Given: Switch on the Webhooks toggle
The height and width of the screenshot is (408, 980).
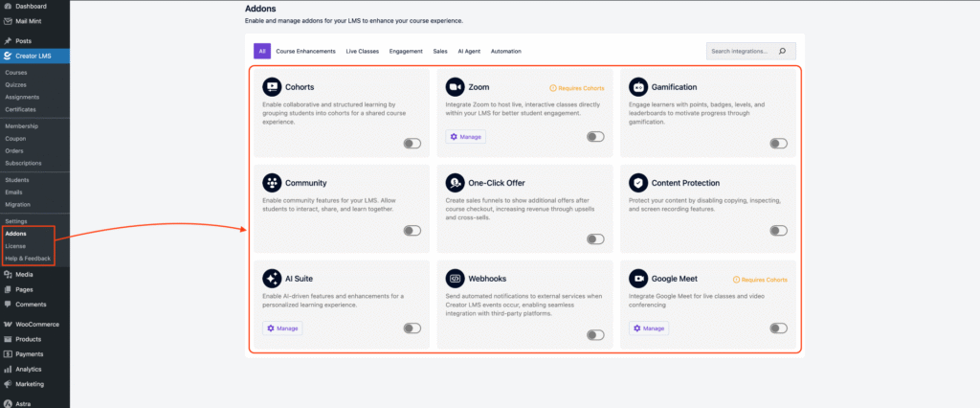Looking at the screenshot, I should 595,335.
